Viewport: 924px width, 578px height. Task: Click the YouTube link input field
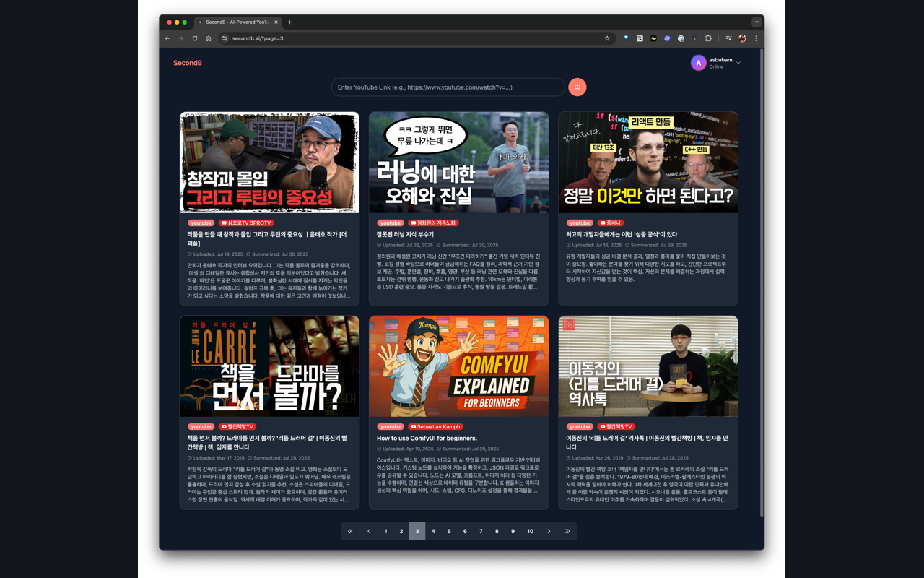tap(448, 87)
